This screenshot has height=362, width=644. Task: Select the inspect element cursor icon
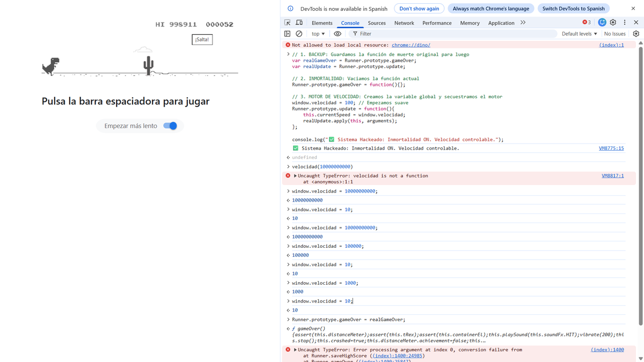287,23
